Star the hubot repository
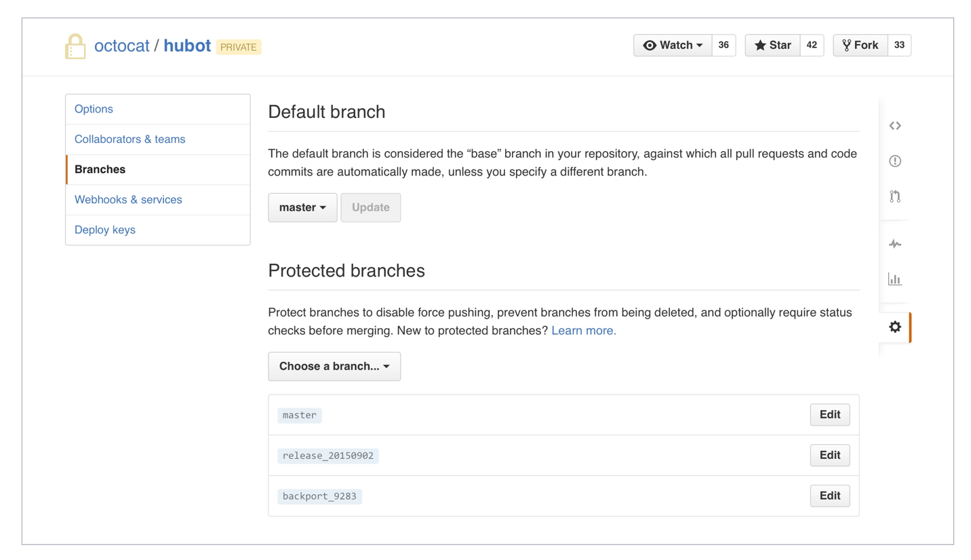 point(772,45)
